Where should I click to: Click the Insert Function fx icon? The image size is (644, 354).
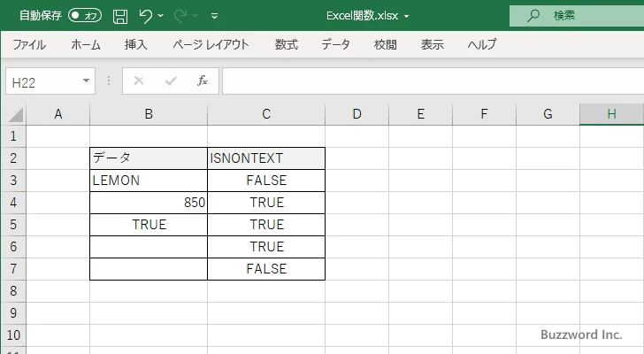[x=203, y=81]
